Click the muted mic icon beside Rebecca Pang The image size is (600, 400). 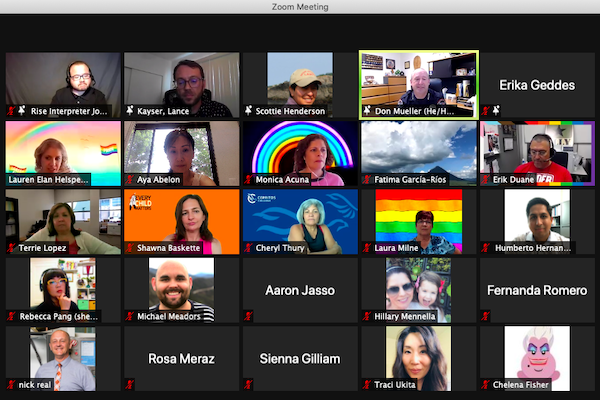11,316
